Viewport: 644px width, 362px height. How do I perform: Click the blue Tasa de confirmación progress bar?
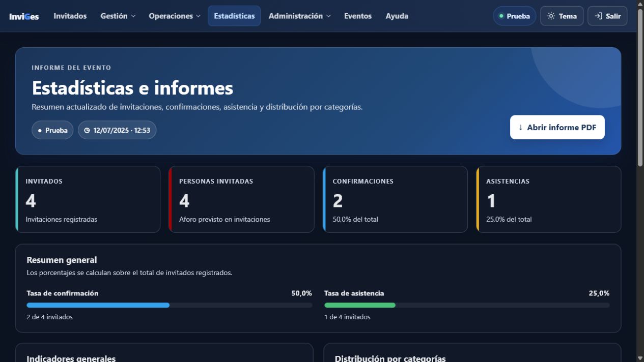click(x=98, y=305)
